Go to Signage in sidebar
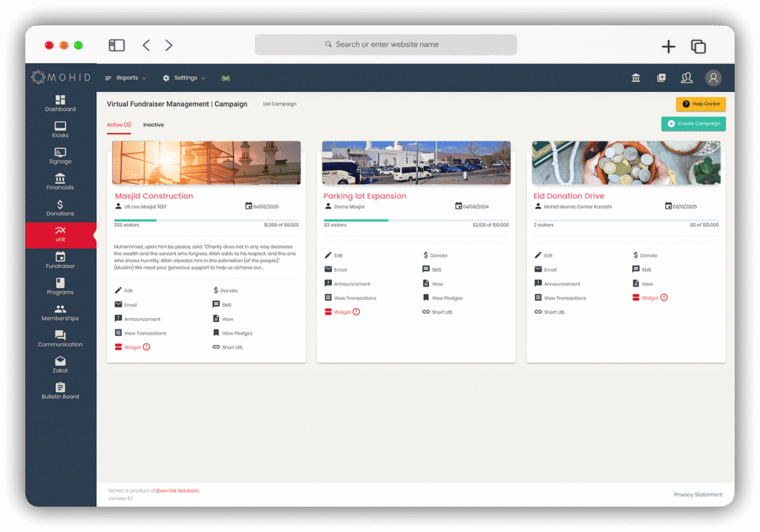This screenshot has width=760, height=532. pos(60,156)
